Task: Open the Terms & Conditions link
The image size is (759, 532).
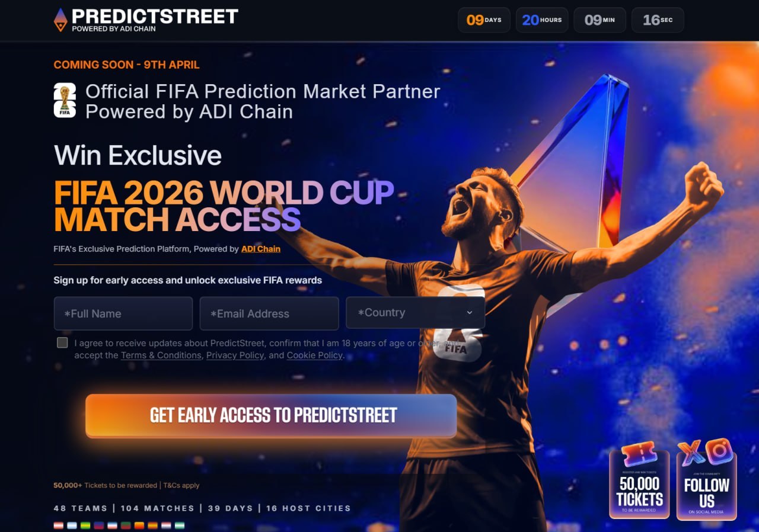Action: click(x=161, y=355)
